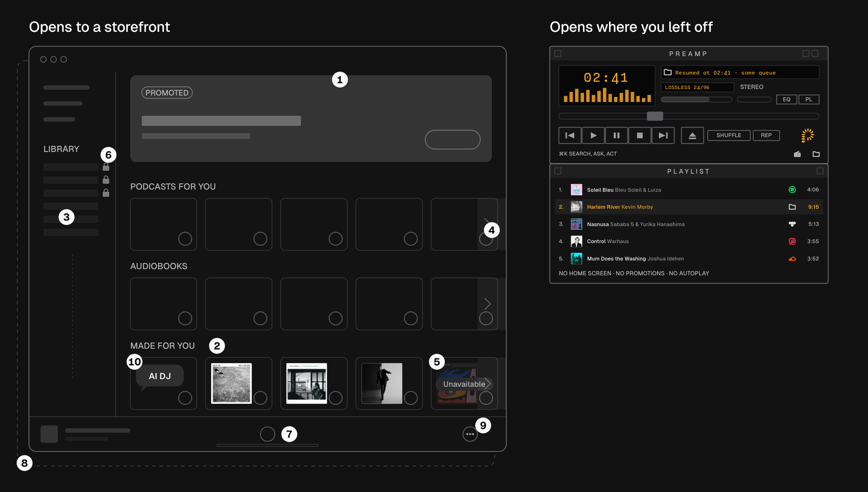Viewport: 868px width, 492px height.
Task: Click the play button in Preamp
Action: (593, 135)
